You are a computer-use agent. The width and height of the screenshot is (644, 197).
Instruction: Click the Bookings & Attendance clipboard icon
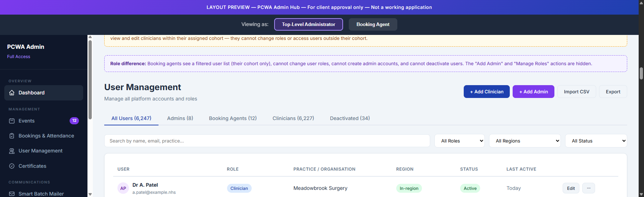click(x=12, y=136)
